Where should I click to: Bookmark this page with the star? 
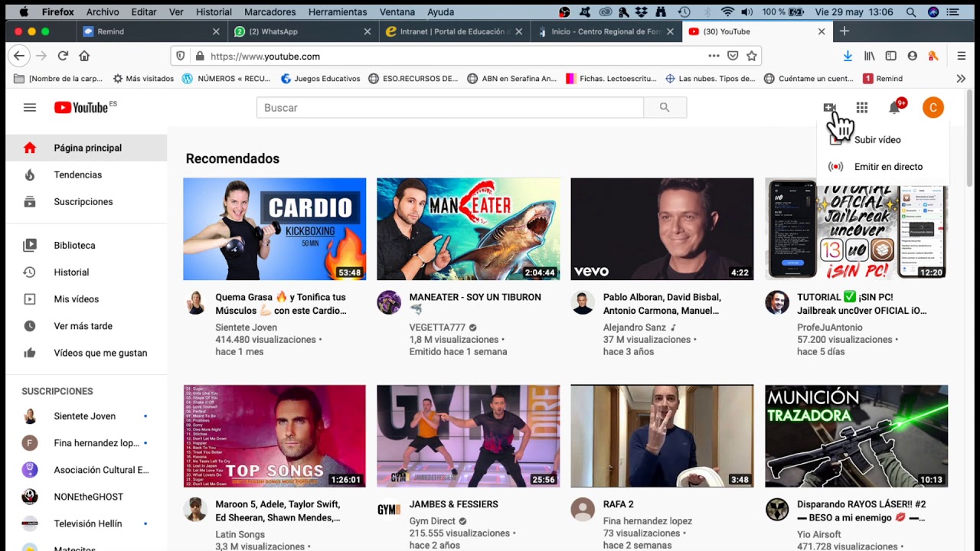point(752,56)
